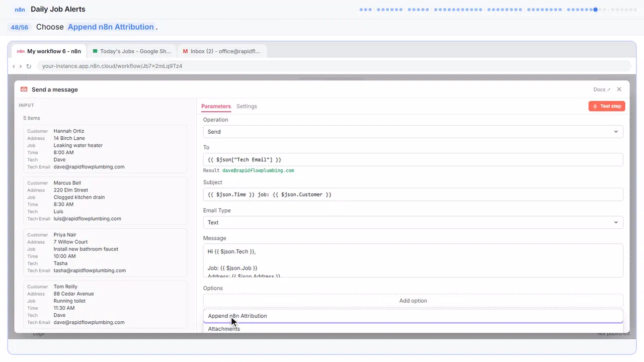Click the address 88 Cedar Avenue

(x=74, y=294)
